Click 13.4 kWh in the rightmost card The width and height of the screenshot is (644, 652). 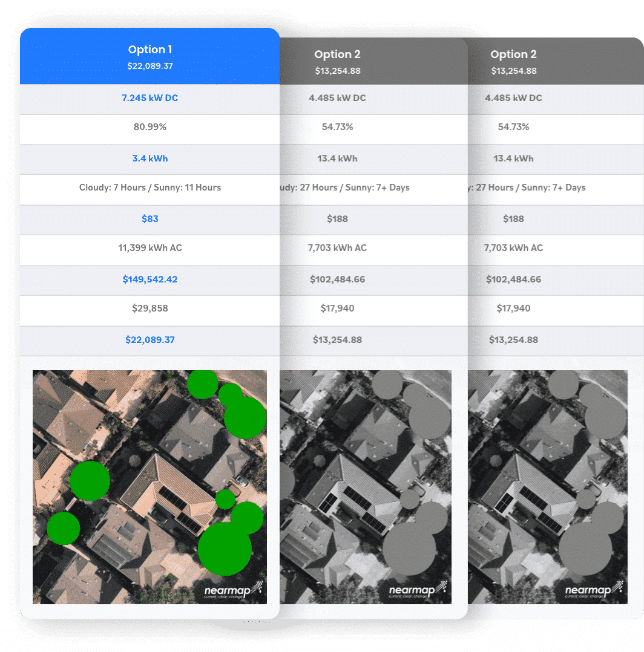coord(513,158)
